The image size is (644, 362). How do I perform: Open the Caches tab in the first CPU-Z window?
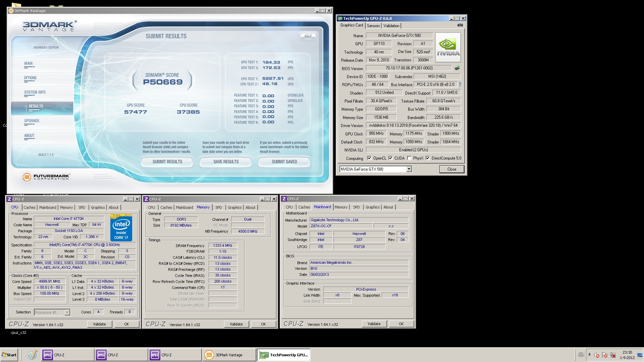(29, 207)
